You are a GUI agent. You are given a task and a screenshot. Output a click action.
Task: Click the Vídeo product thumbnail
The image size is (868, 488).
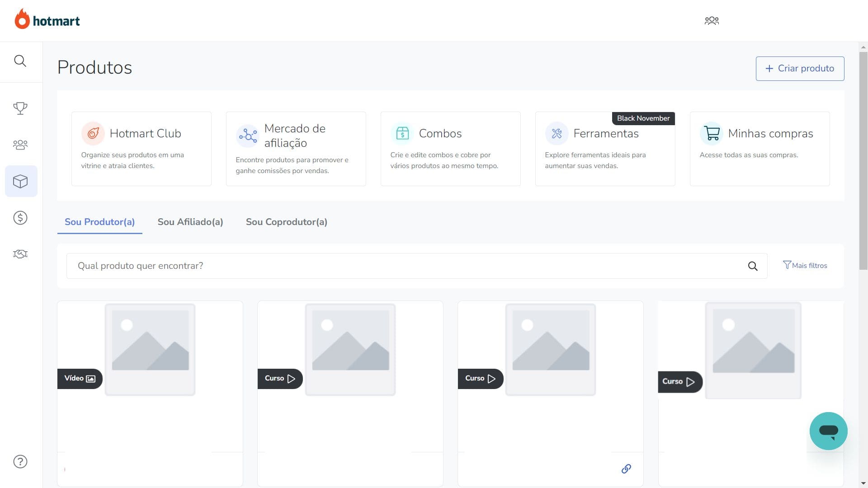coord(150,349)
